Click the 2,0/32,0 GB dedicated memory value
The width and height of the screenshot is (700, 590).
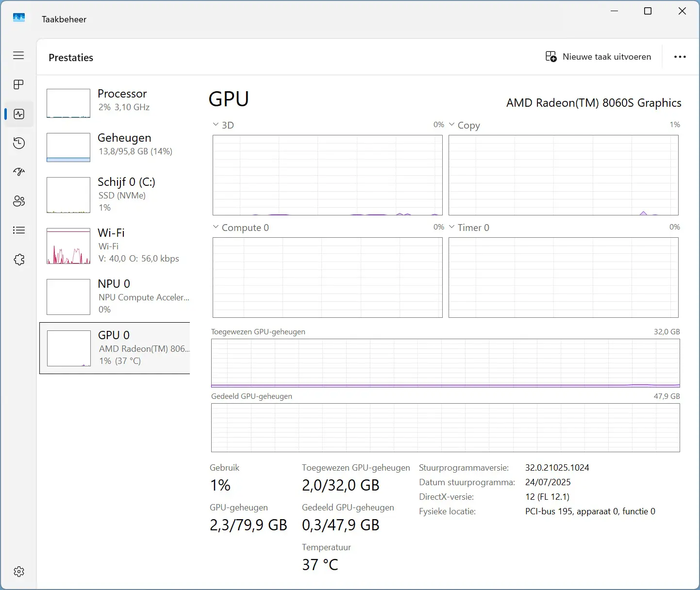pos(341,485)
